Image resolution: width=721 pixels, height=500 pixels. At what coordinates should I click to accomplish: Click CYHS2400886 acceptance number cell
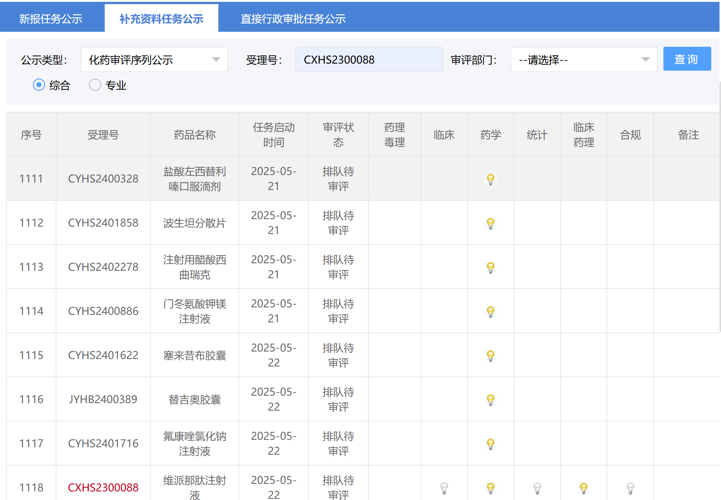103,311
